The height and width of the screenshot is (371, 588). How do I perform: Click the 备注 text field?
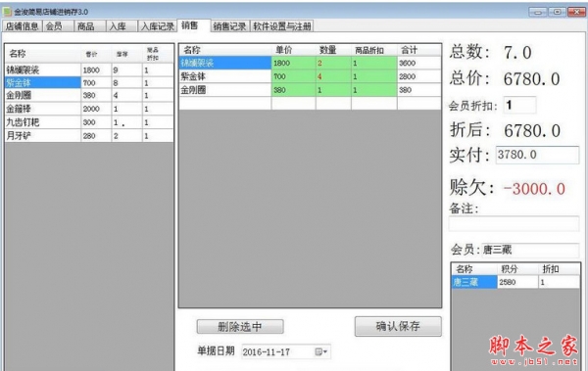pos(514,224)
